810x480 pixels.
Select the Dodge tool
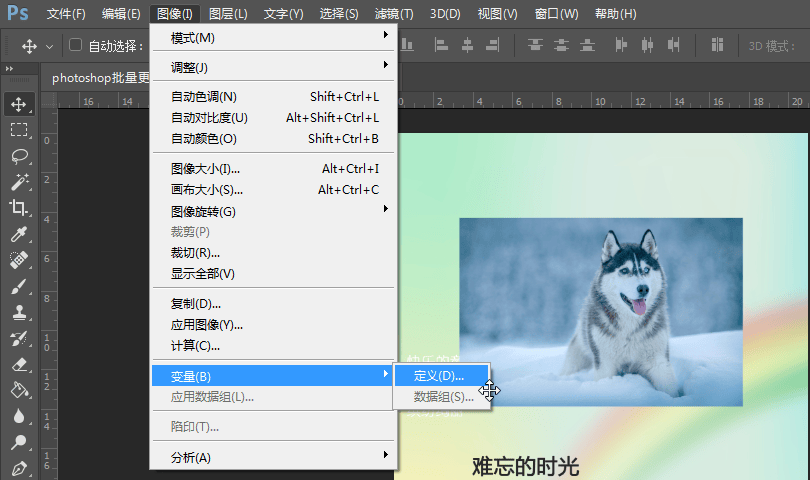19,442
